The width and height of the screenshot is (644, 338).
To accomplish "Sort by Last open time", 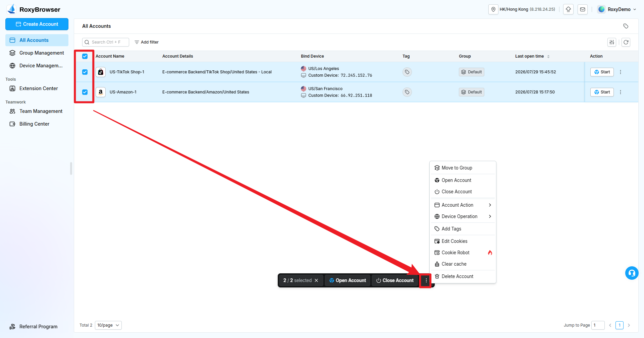I will coord(548,56).
